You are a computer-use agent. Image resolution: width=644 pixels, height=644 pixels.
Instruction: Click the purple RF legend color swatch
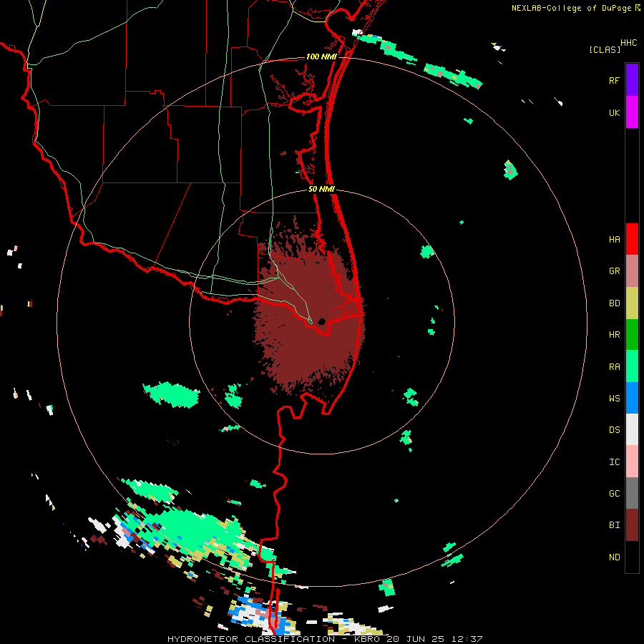632,80
